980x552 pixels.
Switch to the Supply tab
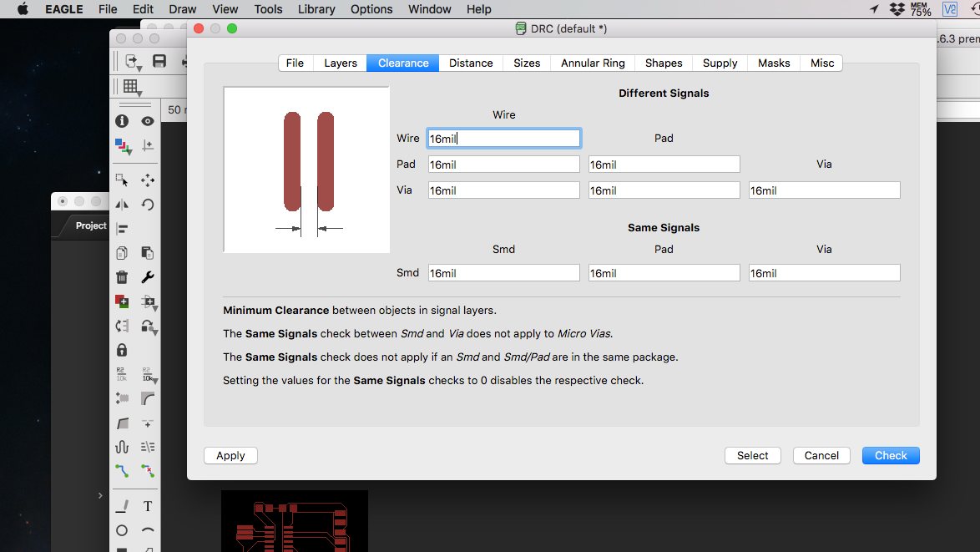(720, 63)
